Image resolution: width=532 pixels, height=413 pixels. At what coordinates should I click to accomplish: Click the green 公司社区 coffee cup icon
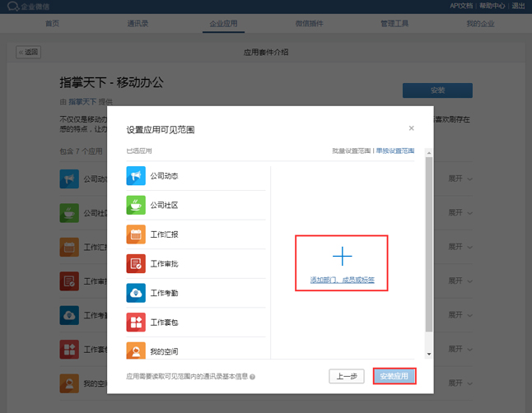click(136, 205)
